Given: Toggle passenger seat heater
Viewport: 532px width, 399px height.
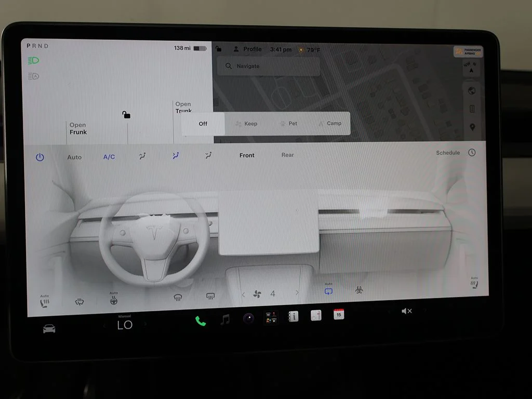Looking at the screenshot, I should (474, 283).
